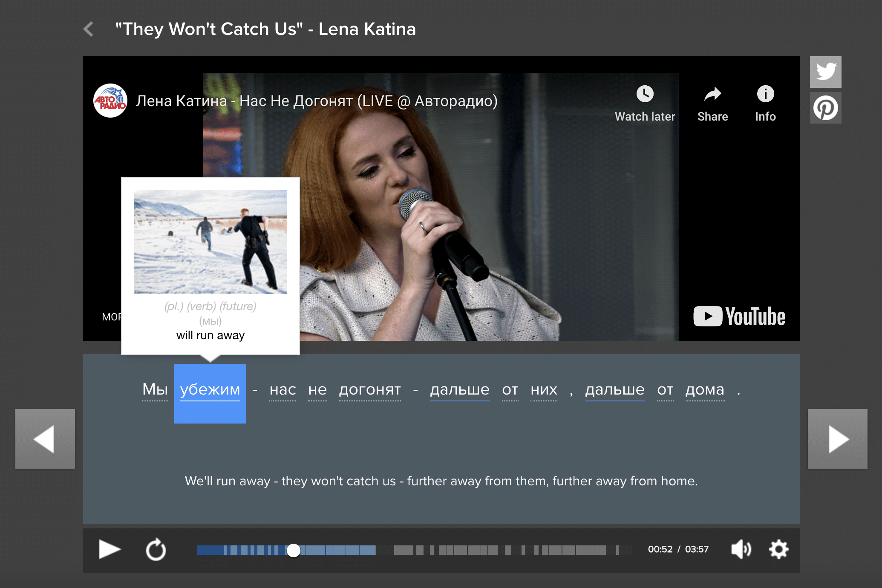Open the YouTube logo link
The image size is (882, 588).
point(739,316)
